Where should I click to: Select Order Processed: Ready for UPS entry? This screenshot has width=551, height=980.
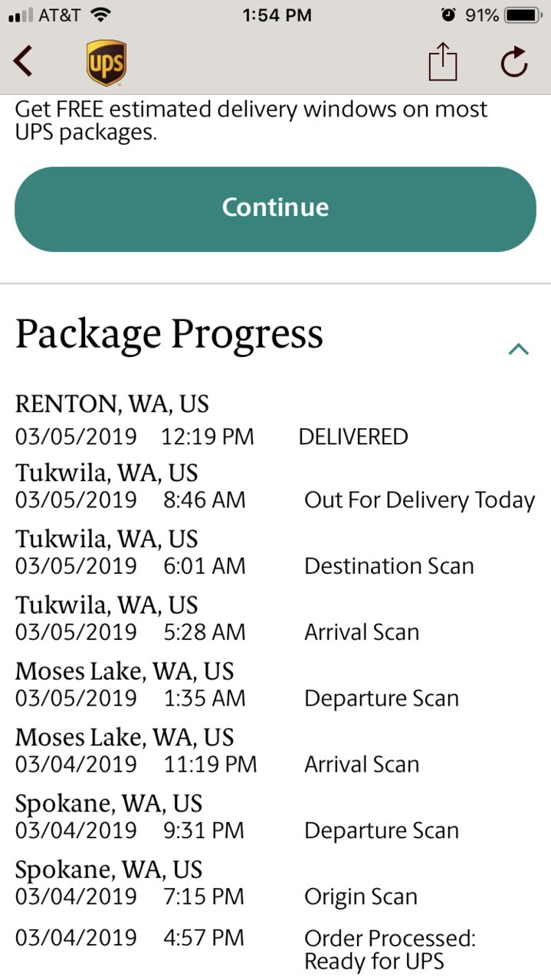[x=390, y=950]
